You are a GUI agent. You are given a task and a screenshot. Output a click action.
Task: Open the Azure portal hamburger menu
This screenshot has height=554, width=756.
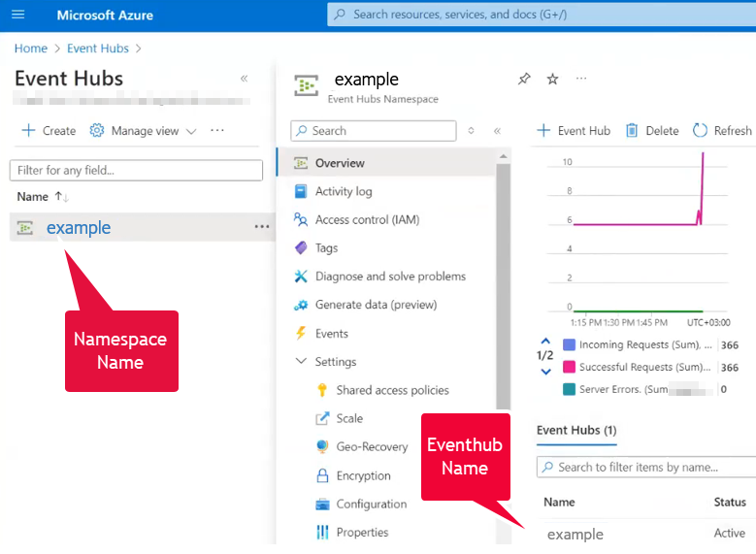coord(17,15)
